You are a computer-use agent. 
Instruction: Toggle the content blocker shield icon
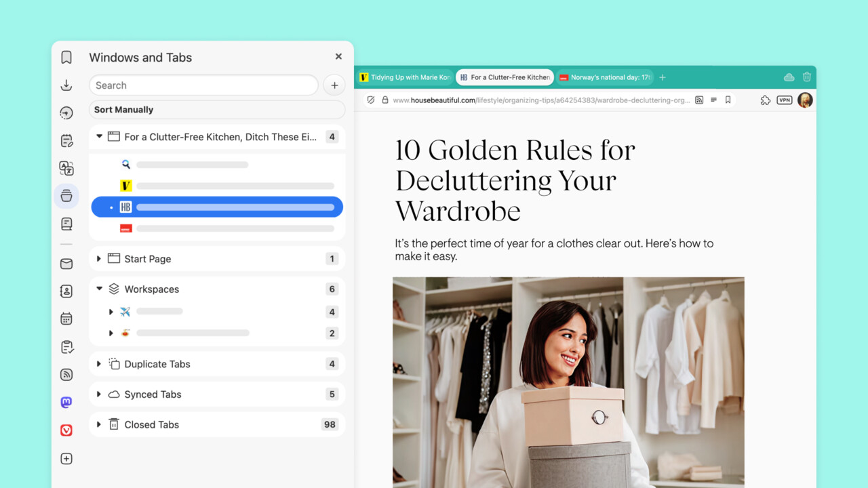(x=371, y=100)
